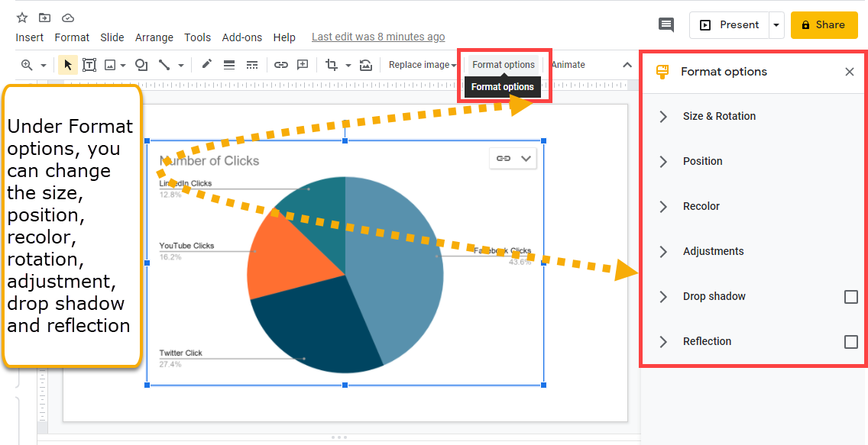Screen dimensions: 868x445
Task: Click the Share button
Action: click(824, 24)
